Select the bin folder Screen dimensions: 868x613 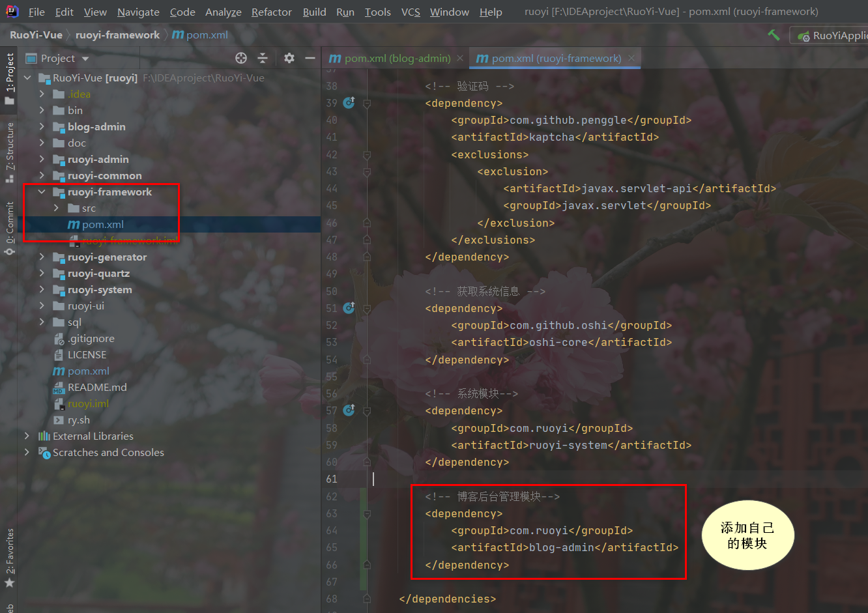(75, 111)
